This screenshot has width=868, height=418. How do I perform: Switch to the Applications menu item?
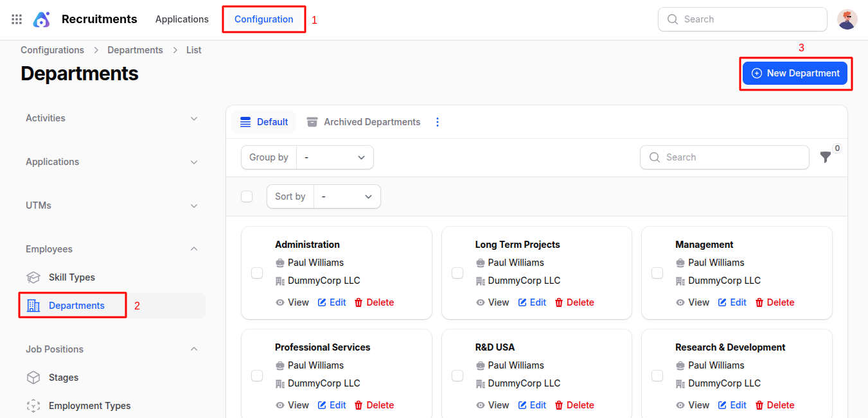pos(182,19)
